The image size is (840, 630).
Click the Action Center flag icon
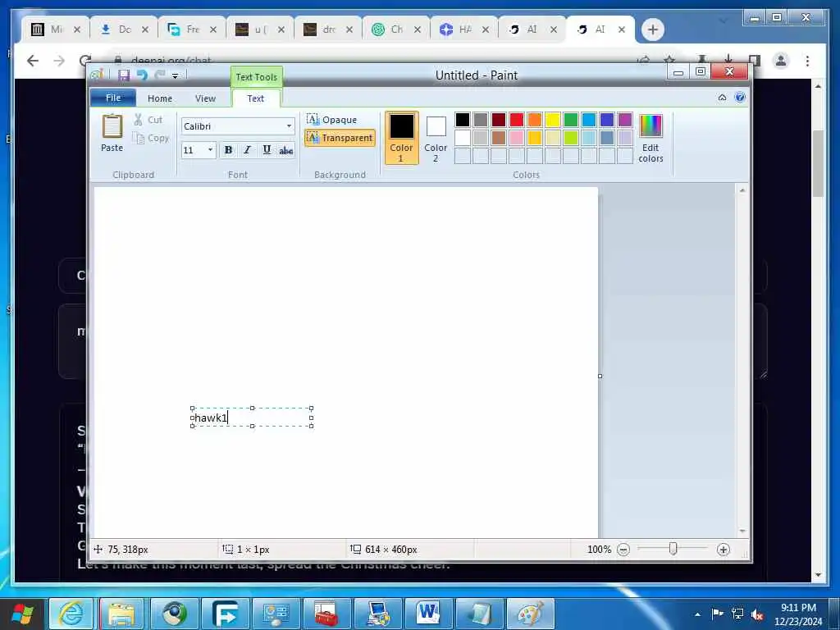point(717,614)
